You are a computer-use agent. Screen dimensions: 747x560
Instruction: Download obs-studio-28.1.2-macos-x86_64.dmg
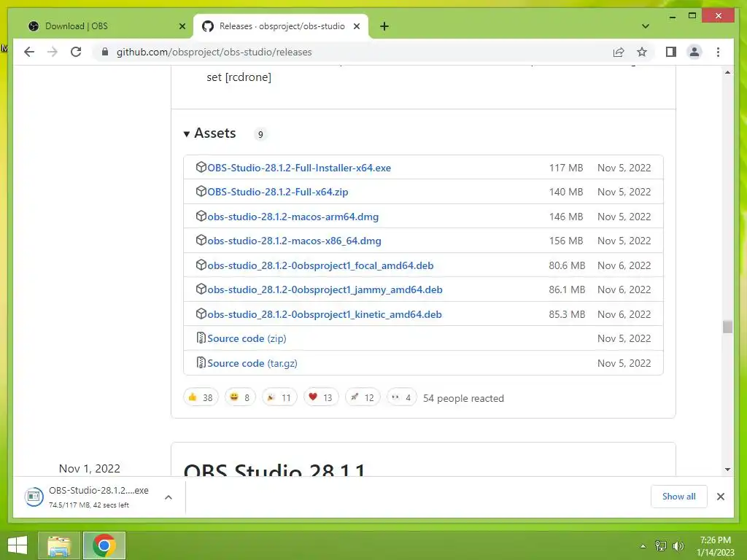[294, 241]
